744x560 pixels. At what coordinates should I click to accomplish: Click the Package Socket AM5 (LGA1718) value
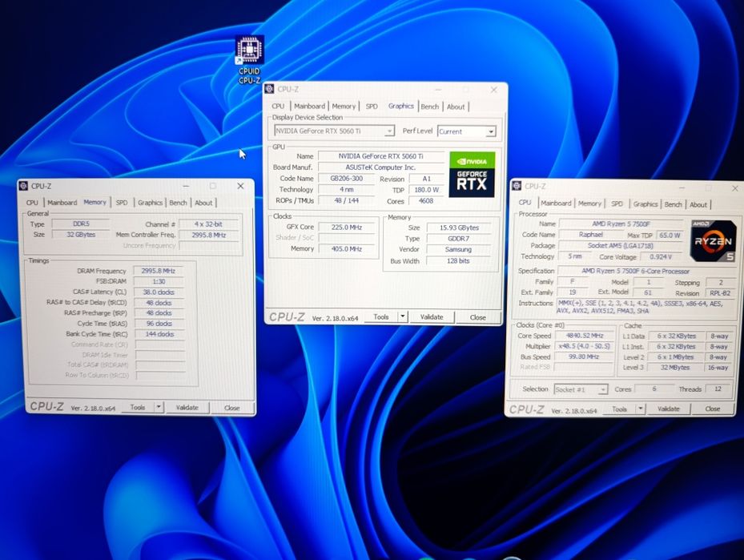(x=621, y=245)
